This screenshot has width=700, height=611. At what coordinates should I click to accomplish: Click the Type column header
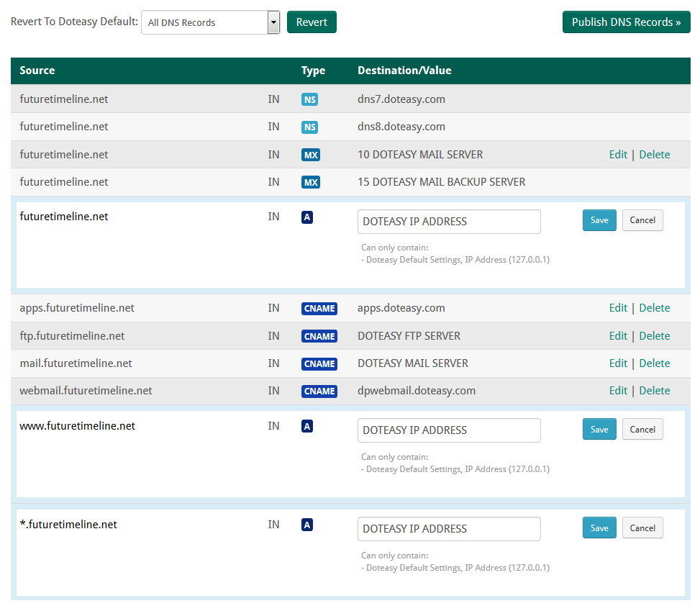[x=313, y=71]
